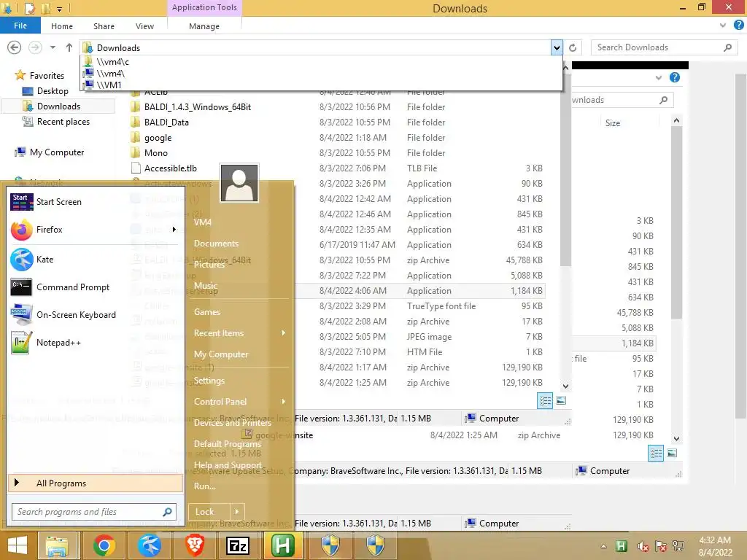
Task: Expand Control Panel submenu
Action: (x=284, y=402)
